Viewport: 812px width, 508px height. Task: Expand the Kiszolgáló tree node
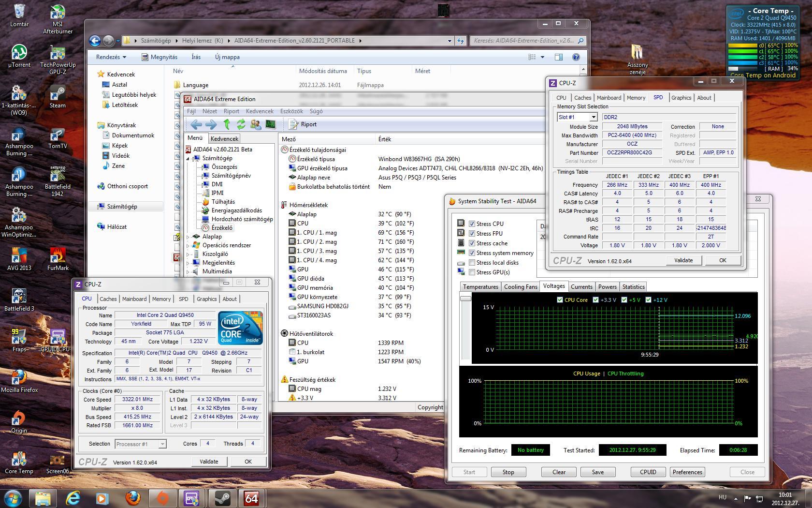click(x=188, y=254)
